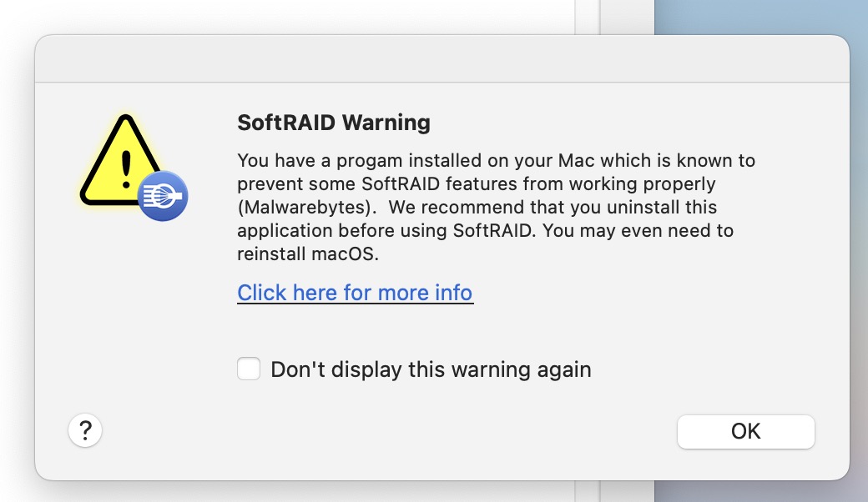Click the blue SoftRAID badge icon
Image resolution: width=868 pixels, height=502 pixels.
coord(163,197)
